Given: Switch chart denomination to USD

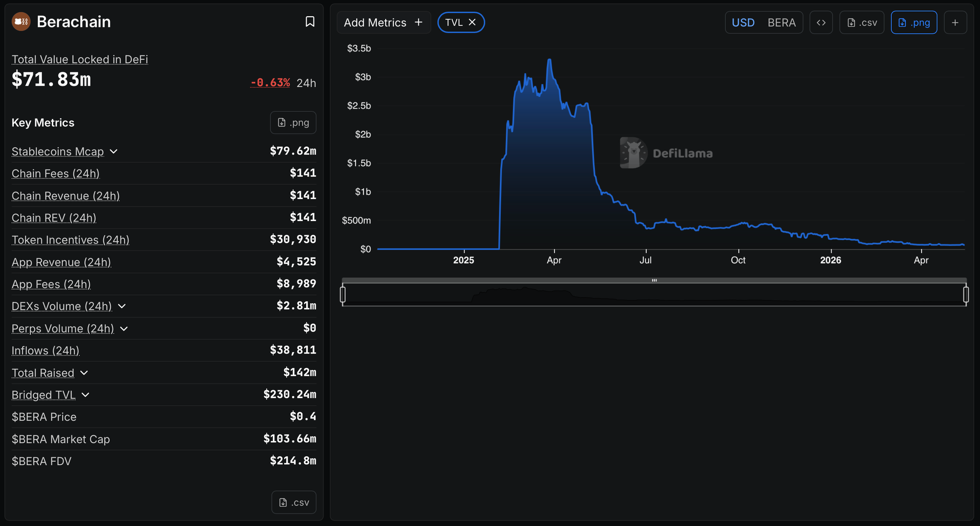Looking at the screenshot, I should click(743, 23).
